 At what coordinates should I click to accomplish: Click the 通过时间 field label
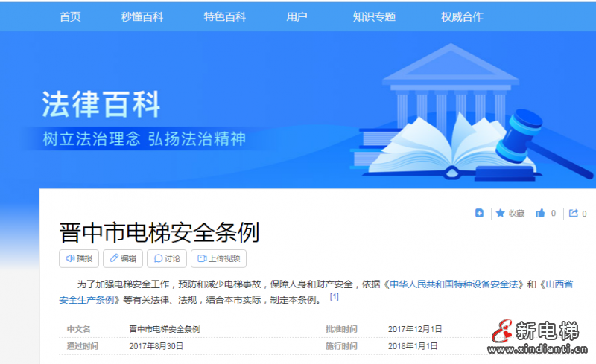point(83,346)
